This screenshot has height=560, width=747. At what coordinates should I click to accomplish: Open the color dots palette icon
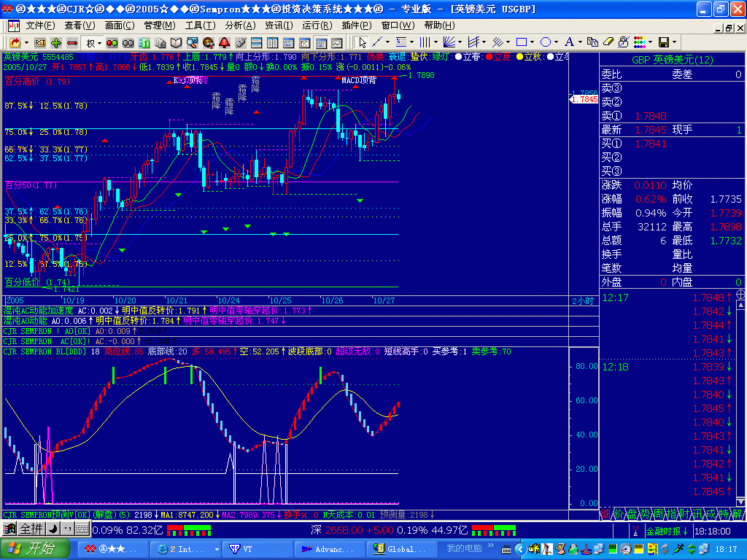(x=640, y=42)
